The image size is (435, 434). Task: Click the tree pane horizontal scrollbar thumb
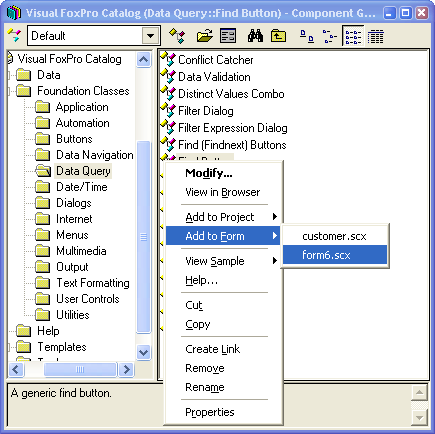[x=80, y=369]
